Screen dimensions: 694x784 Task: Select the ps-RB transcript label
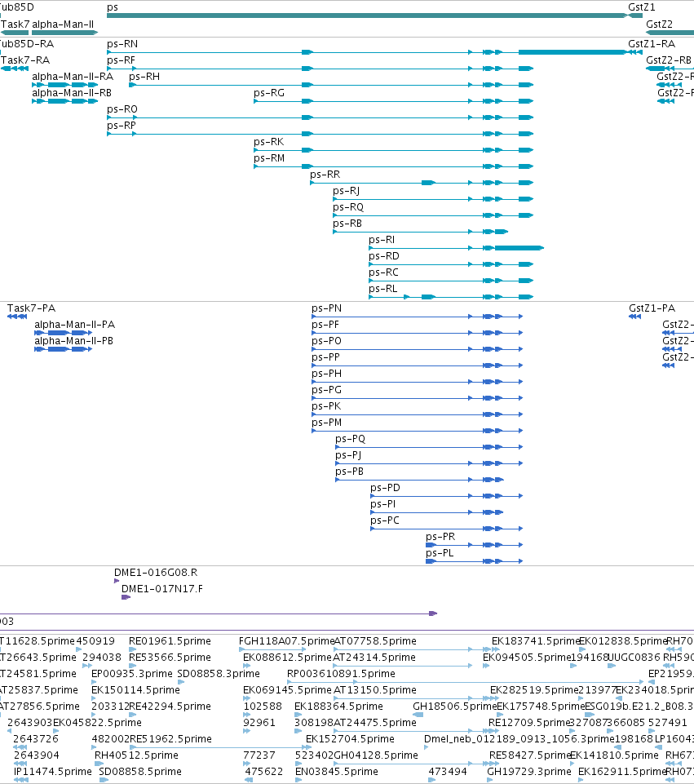tap(347, 224)
